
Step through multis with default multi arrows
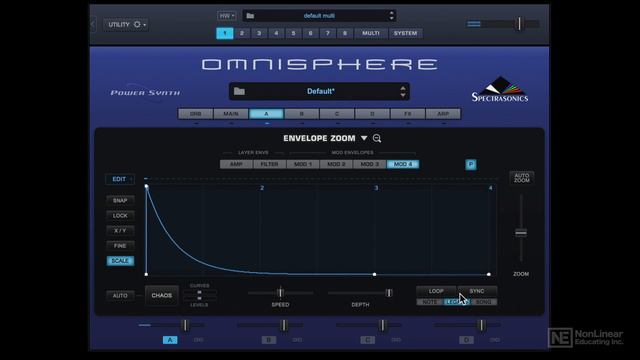pyautogui.click(x=391, y=16)
